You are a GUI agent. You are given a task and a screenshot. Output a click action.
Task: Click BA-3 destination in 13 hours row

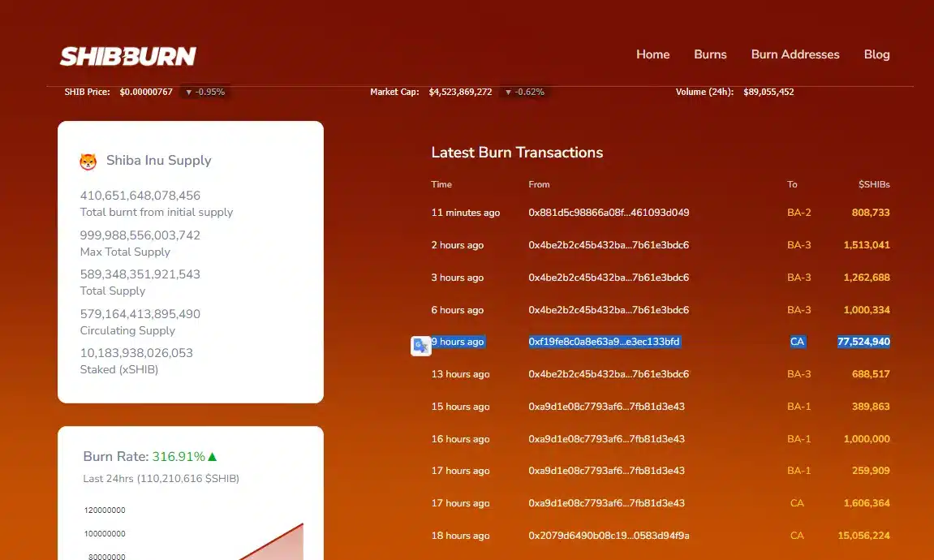[798, 374]
